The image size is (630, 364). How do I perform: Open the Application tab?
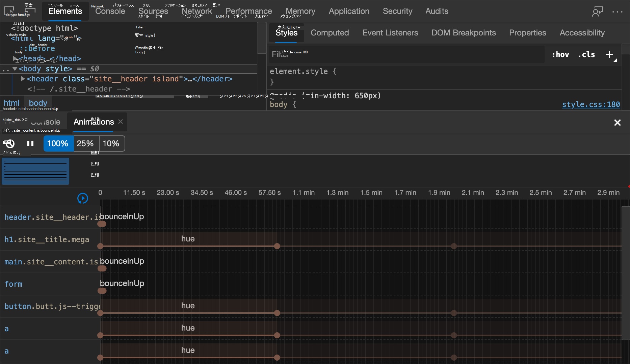point(349,11)
